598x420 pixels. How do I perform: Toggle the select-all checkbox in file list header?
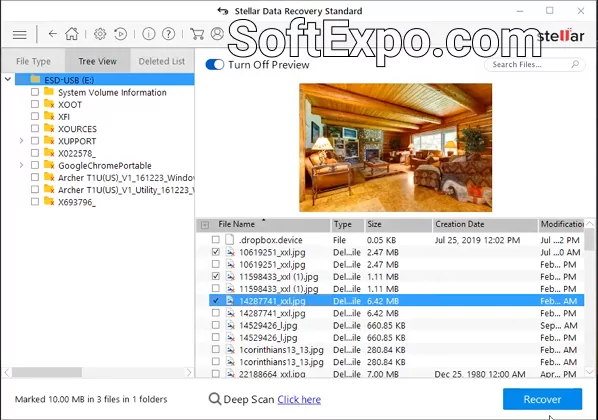click(205, 225)
